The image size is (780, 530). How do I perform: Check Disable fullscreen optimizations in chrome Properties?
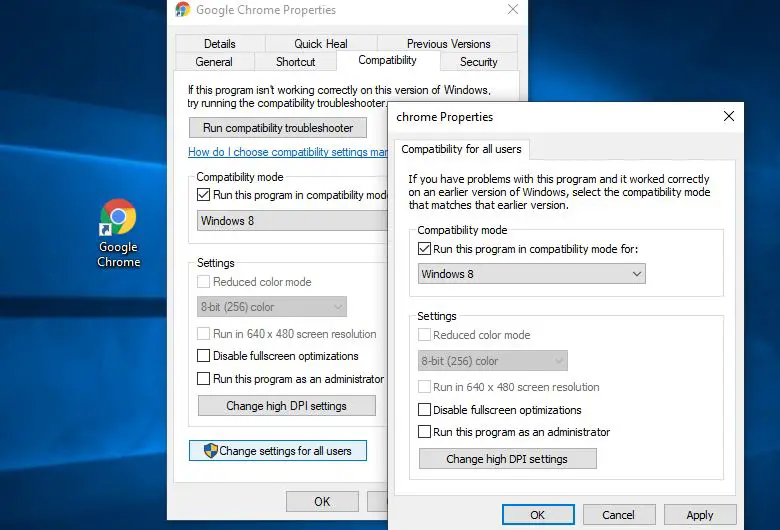[424, 410]
